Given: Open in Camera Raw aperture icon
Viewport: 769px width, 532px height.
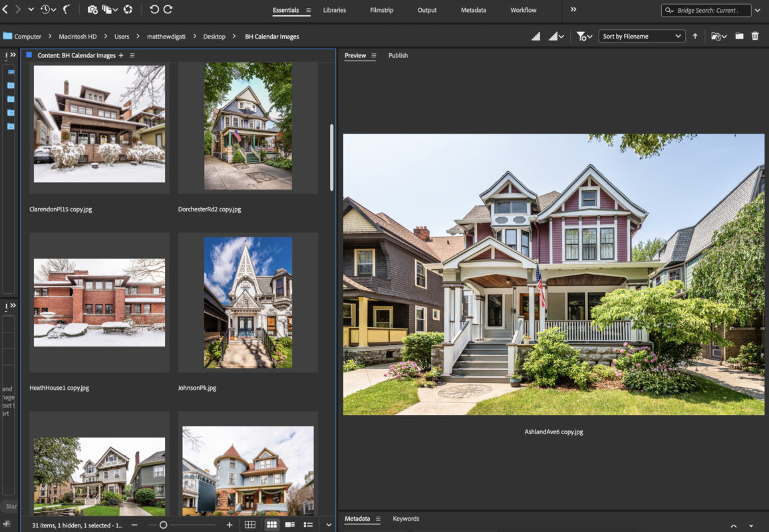Looking at the screenshot, I should tap(128, 10).
